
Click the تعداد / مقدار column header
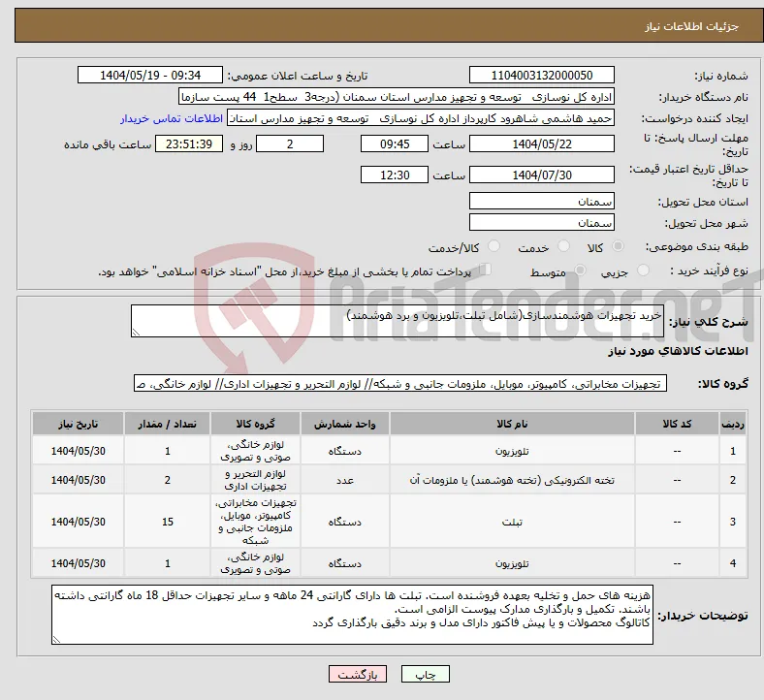tap(167, 424)
